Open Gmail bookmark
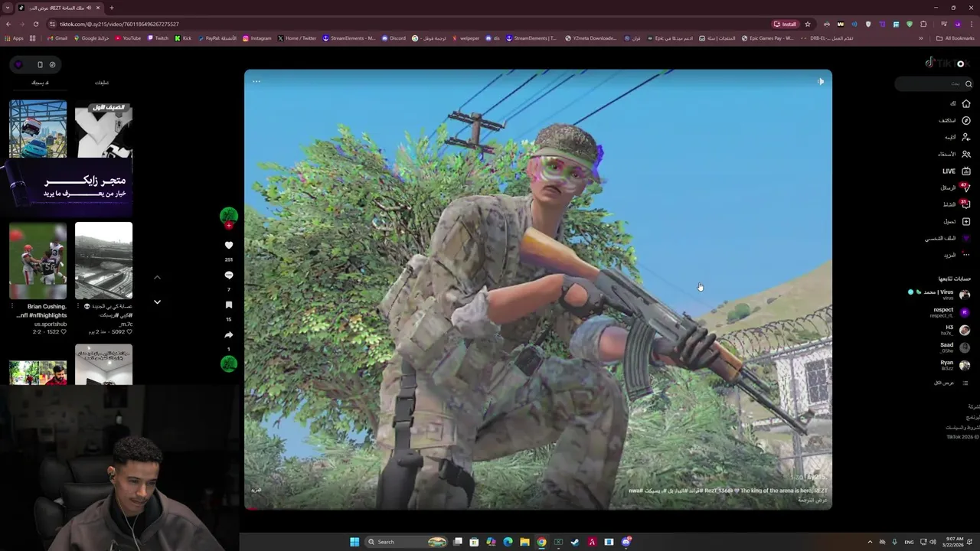 57,38
